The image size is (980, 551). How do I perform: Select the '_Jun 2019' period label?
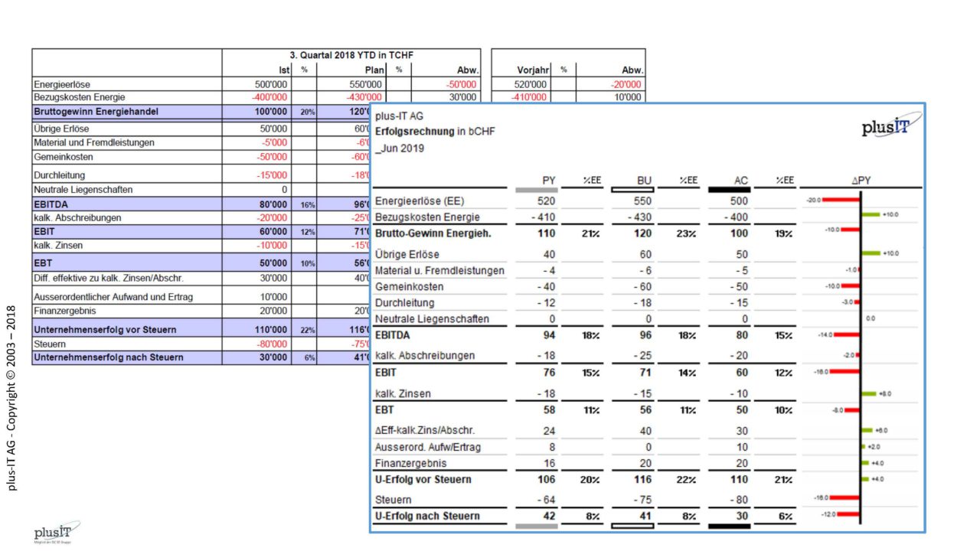point(400,148)
